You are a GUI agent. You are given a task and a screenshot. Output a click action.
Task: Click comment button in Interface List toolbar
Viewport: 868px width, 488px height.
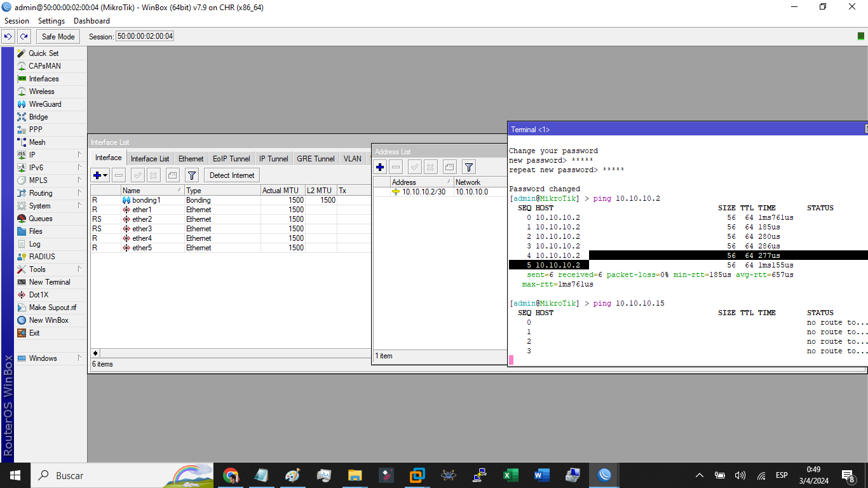coord(172,175)
